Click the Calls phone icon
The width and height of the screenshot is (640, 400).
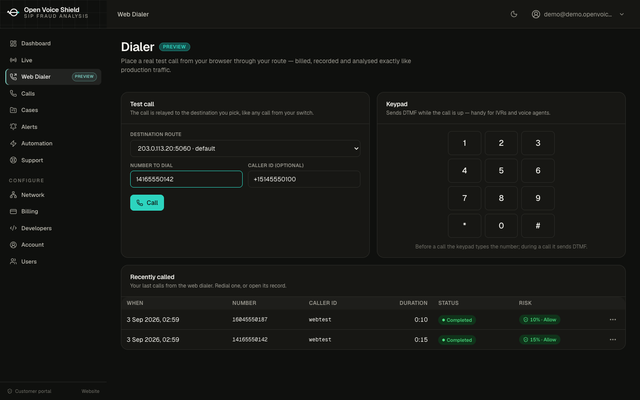(x=13, y=93)
